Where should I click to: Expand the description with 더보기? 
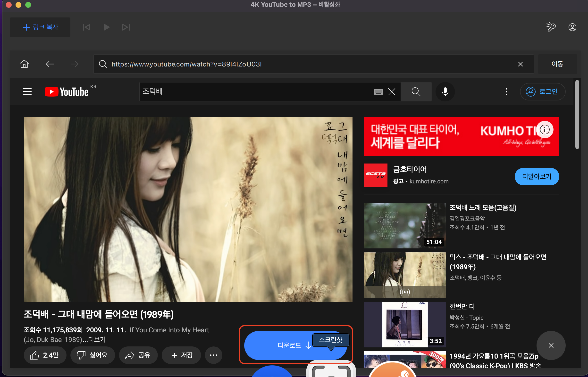click(x=97, y=340)
